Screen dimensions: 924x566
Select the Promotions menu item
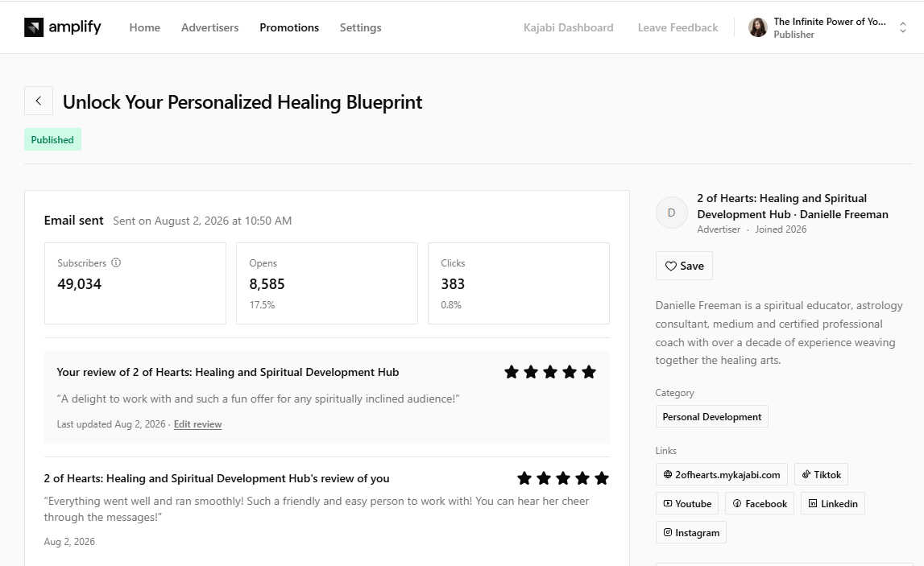coord(289,27)
